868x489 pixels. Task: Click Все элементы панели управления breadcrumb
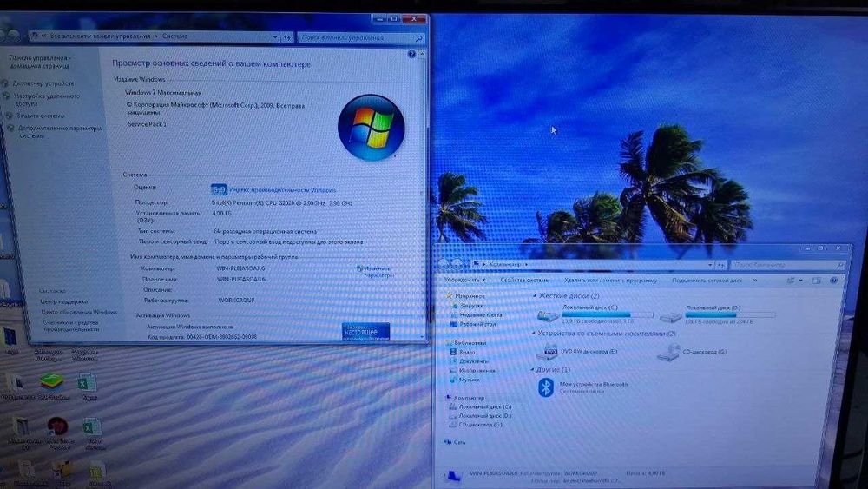click(100, 36)
